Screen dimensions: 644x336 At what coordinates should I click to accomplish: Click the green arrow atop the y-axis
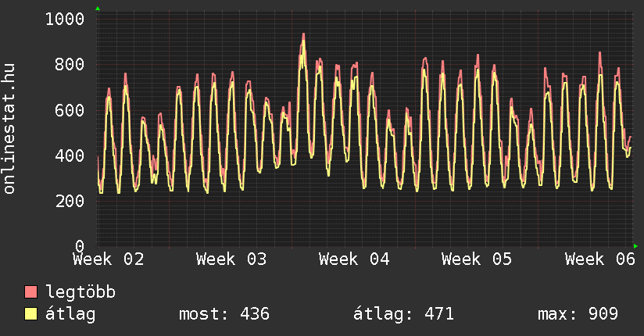click(x=98, y=9)
